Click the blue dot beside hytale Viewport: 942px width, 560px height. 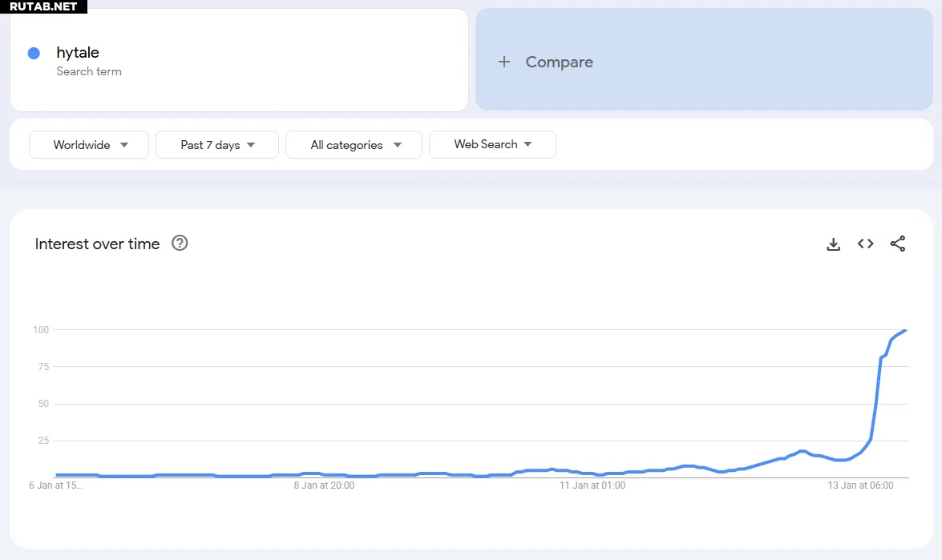point(34,53)
